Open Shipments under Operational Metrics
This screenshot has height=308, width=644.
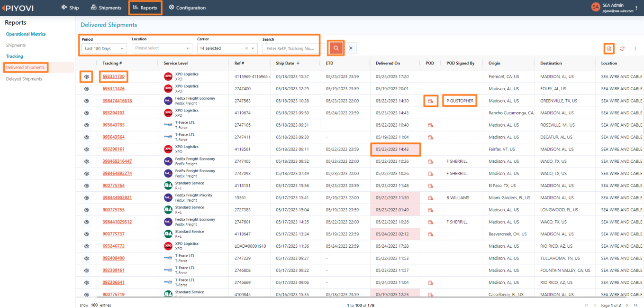[x=16, y=45]
